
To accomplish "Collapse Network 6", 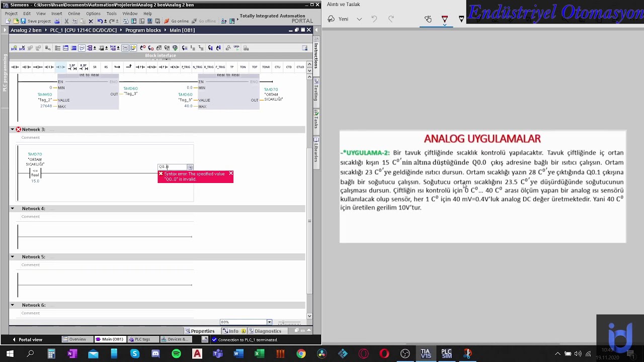I will point(13,305).
